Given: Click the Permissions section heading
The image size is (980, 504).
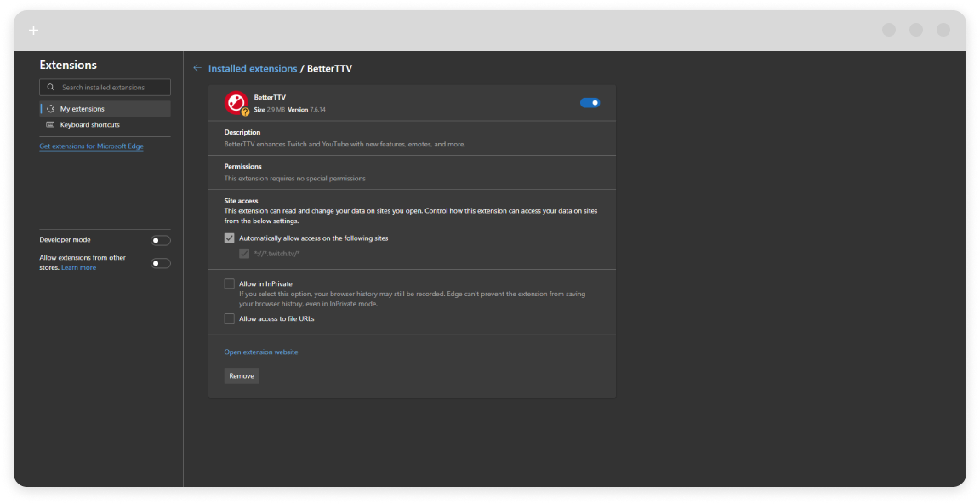Looking at the screenshot, I should [243, 166].
